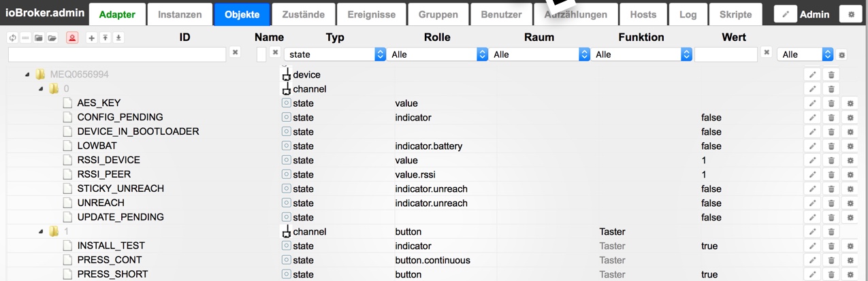Delete the LOWBAT object via trash icon
Image resolution: width=868 pixels, height=281 pixels.
pos(831,146)
